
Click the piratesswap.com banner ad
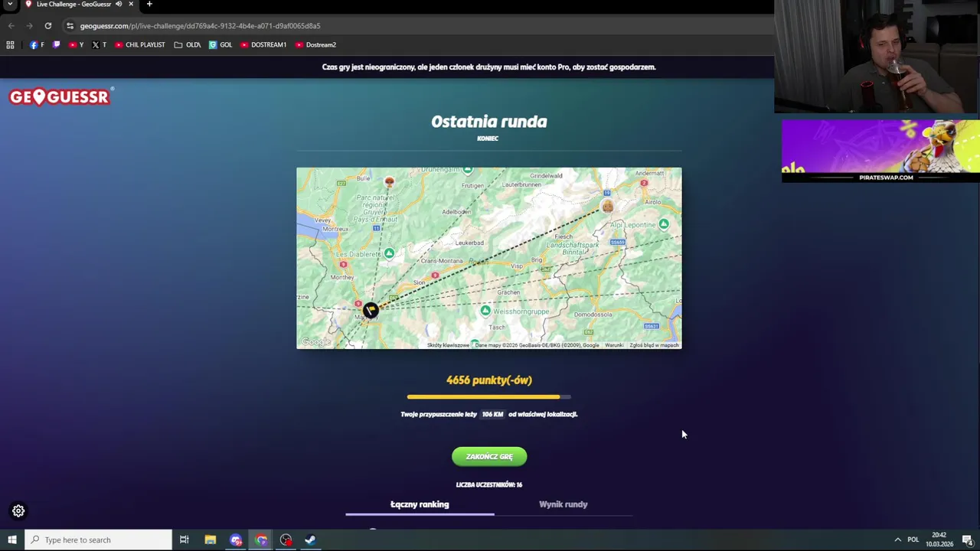pyautogui.click(x=880, y=151)
